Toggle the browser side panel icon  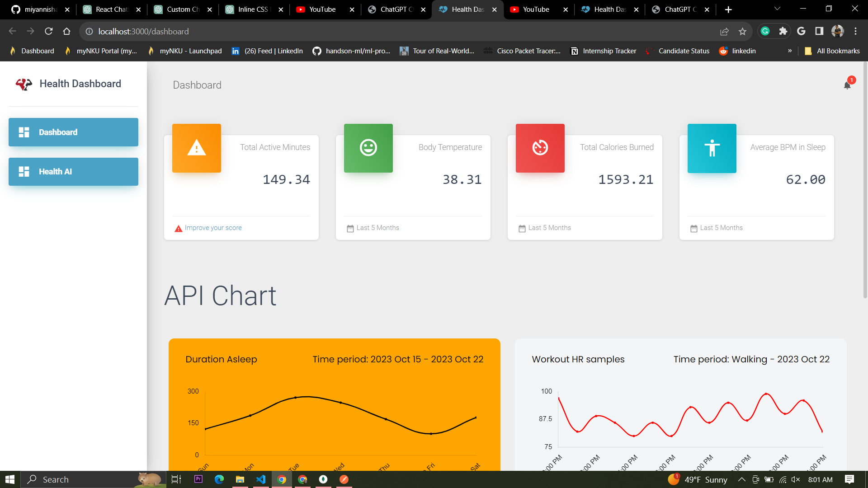[x=819, y=31]
